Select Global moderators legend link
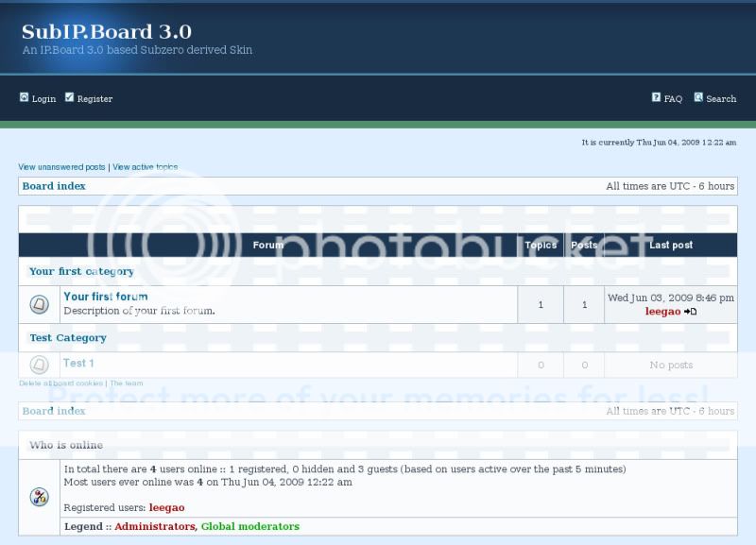This screenshot has height=545, width=756. (x=249, y=526)
